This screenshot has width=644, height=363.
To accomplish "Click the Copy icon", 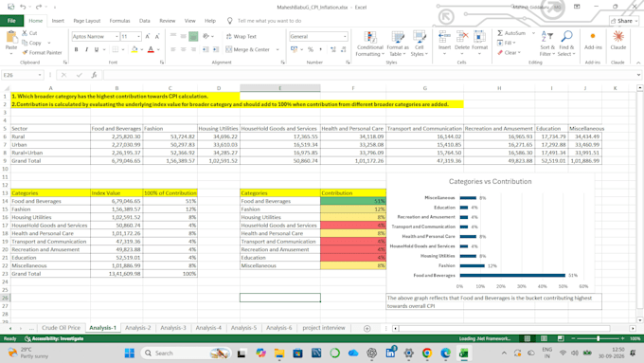I will click(25, 43).
